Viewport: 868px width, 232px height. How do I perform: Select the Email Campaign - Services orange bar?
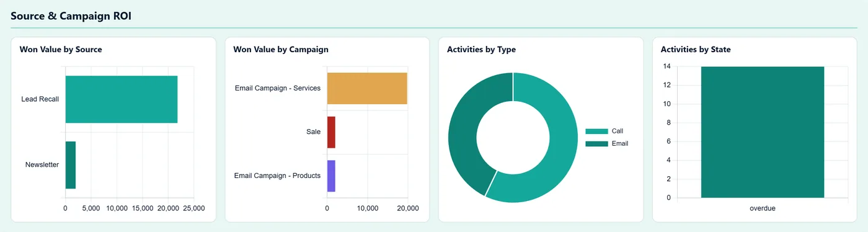[x=367, y=88]
